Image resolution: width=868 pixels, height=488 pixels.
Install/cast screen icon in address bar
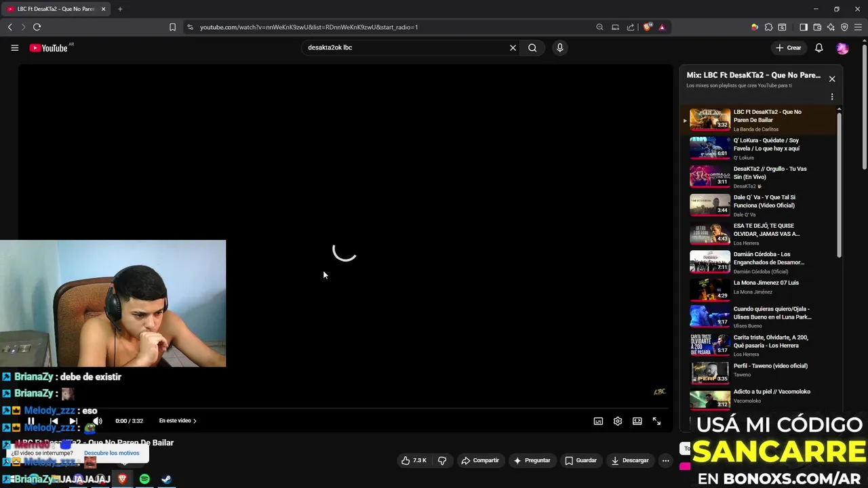pyautogui.click(x=615, y=27)
